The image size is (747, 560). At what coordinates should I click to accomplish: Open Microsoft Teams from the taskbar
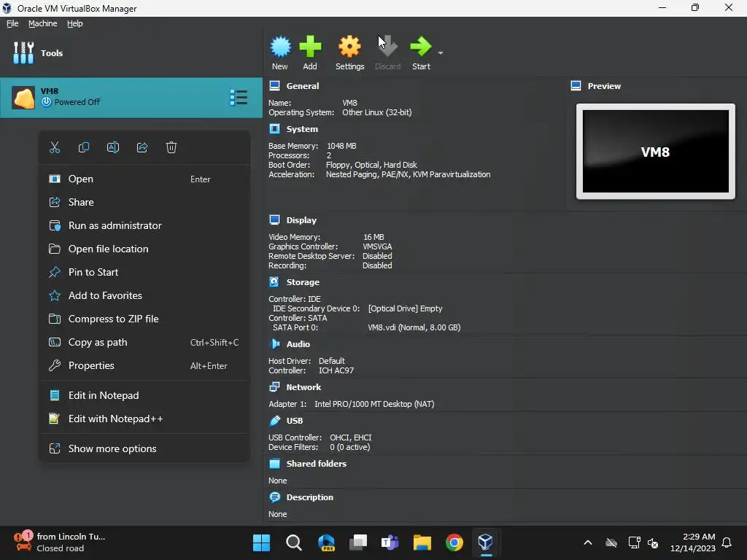coord(390,542)
